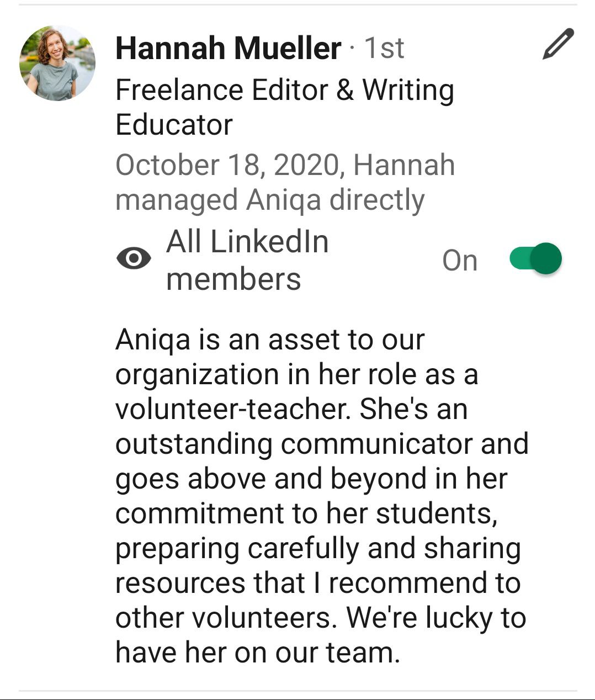
Task: Select the 'All LinkedIn members' visibility label
Action: click(x=247, y=260)
